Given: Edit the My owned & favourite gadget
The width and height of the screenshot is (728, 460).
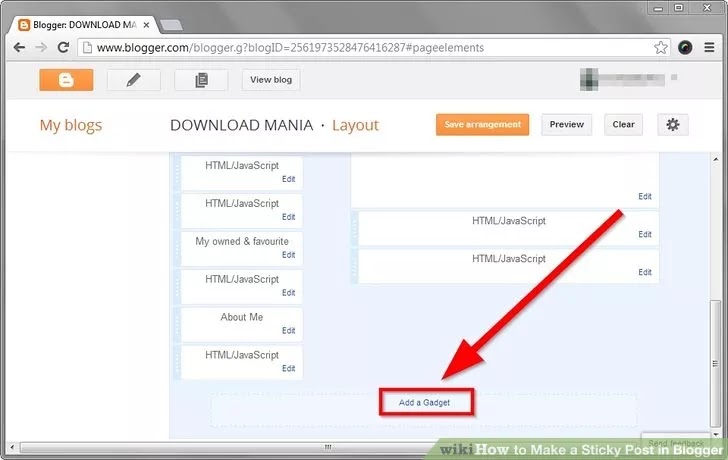Looking at the screenshot, I should [x=288, y=255].
